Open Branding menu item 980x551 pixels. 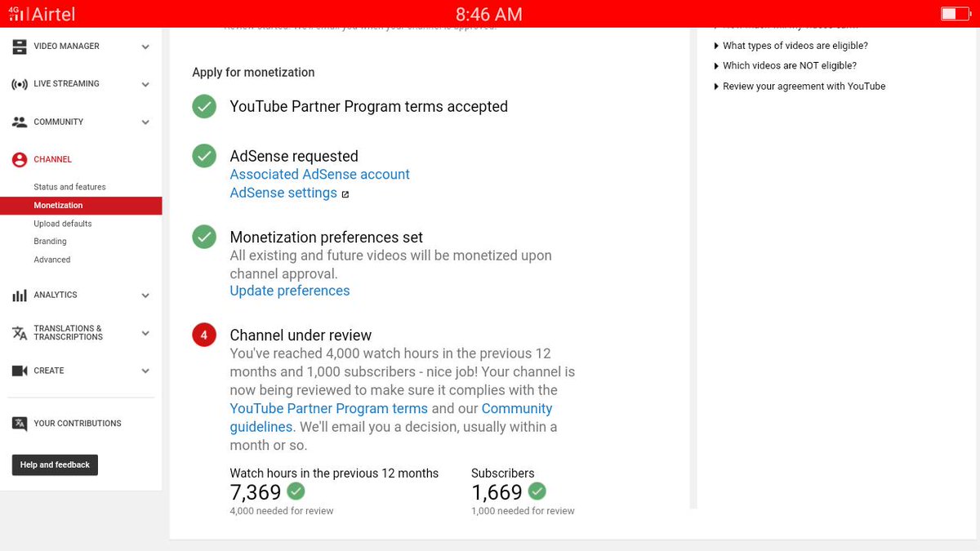(x=50, y=242)
